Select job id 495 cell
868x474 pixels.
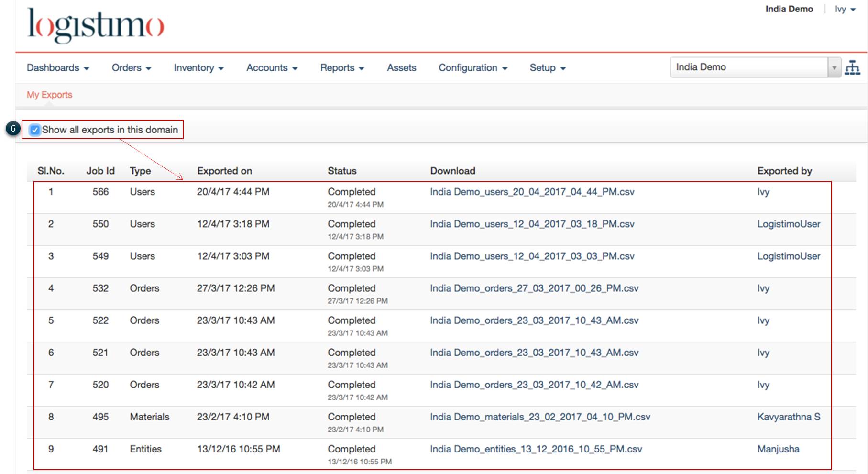click(x=100, y=417)
